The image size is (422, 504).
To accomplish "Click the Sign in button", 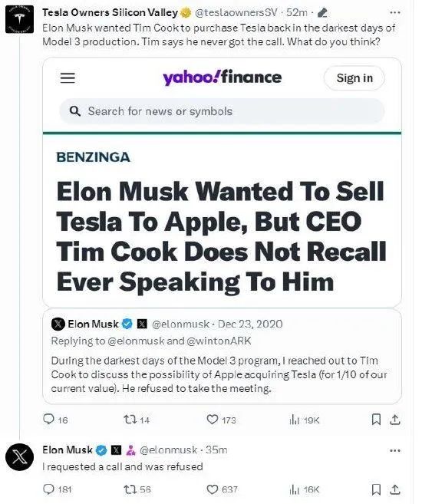I will click(354, 78).
